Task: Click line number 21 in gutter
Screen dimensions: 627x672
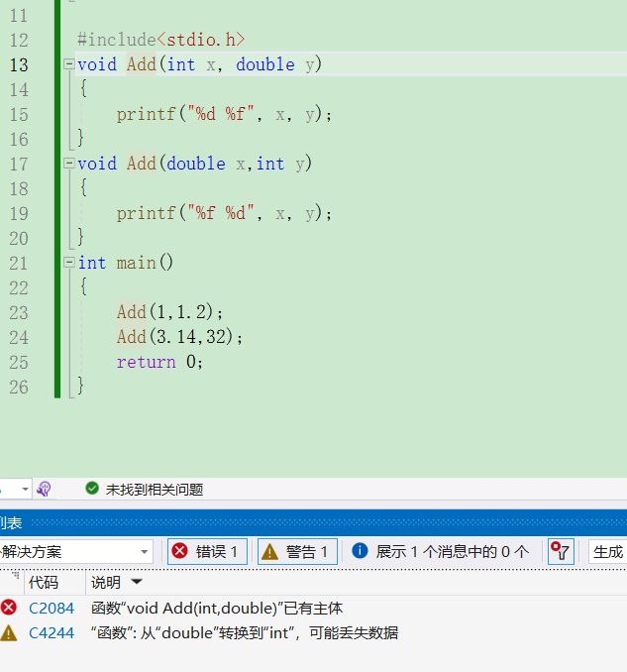Action: coord(19,263)
